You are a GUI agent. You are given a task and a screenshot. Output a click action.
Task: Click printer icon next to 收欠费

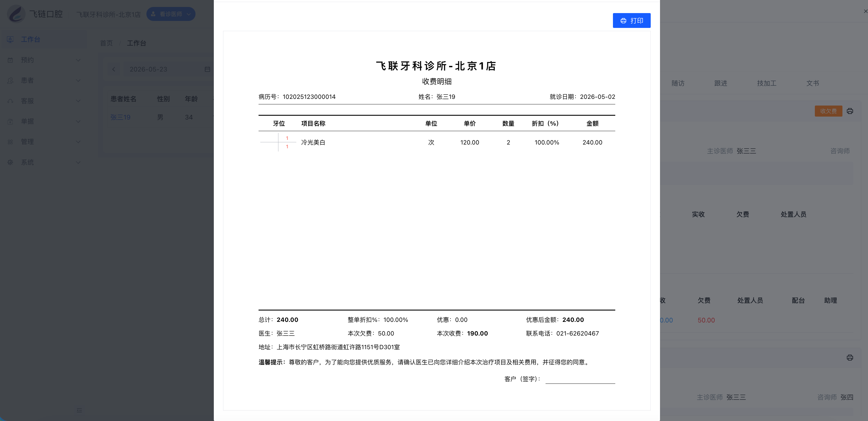point(850,111)
